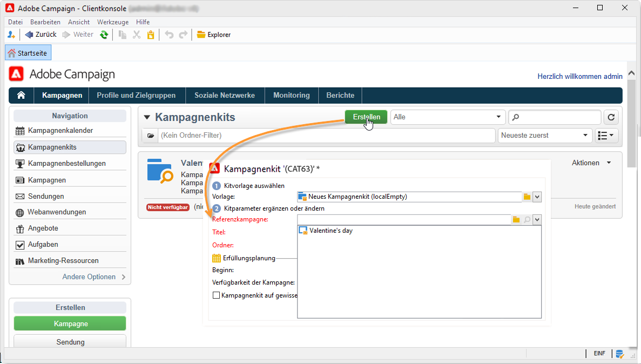Click the Nicht verfügbar status badge
Screen dimensions: 641x364
(x=168, y=207)
